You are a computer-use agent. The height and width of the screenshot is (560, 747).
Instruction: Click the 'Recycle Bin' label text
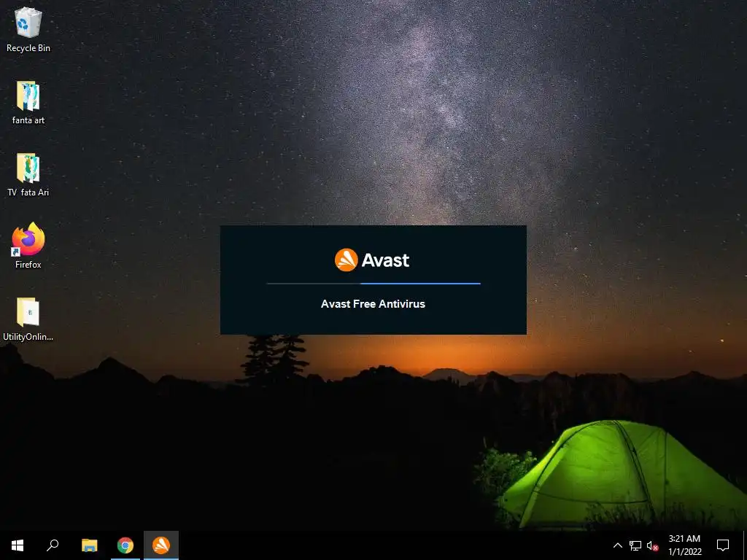28,48
